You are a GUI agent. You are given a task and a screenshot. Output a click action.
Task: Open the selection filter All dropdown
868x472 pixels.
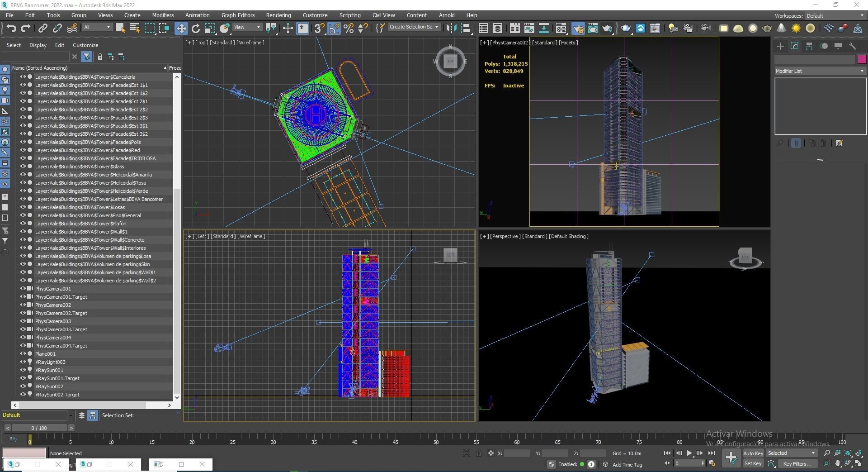97,27
